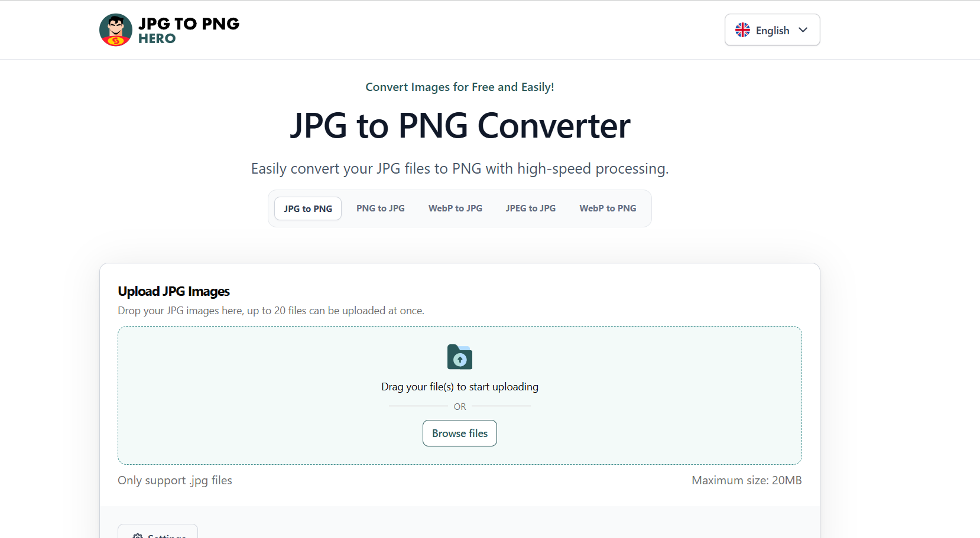The image size is (980, 538).
Task: Switch to the WebP to PNG tab
Action: coord(608,208)
